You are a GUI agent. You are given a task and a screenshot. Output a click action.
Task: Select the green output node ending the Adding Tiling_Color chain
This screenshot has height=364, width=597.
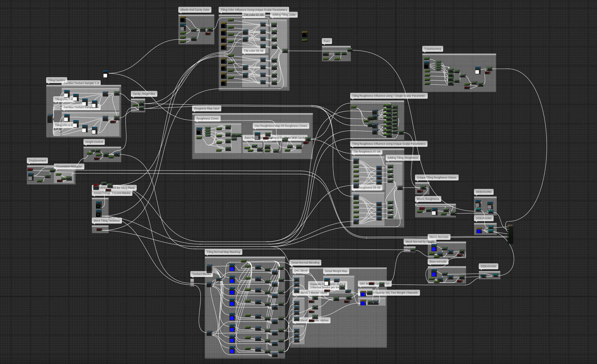[x=285, y=51]
